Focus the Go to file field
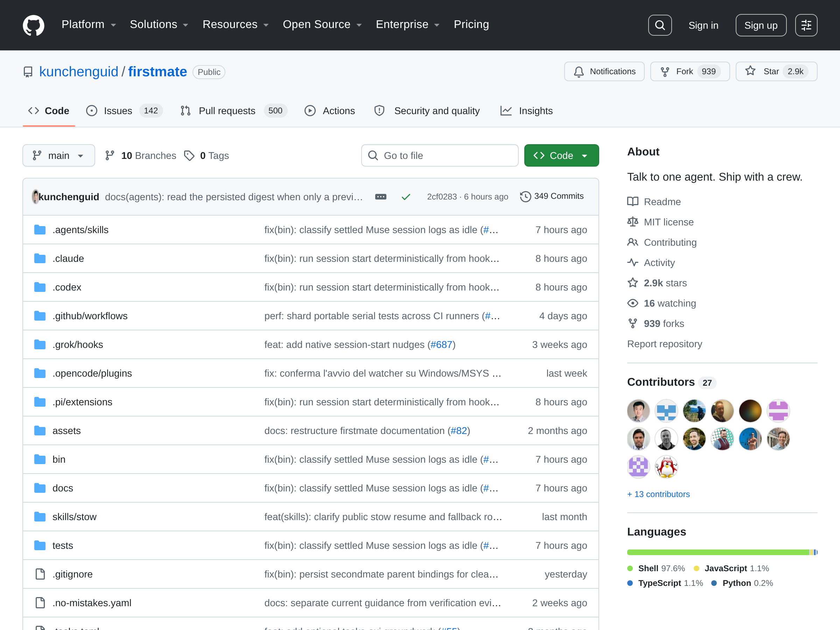 (440, 156)
